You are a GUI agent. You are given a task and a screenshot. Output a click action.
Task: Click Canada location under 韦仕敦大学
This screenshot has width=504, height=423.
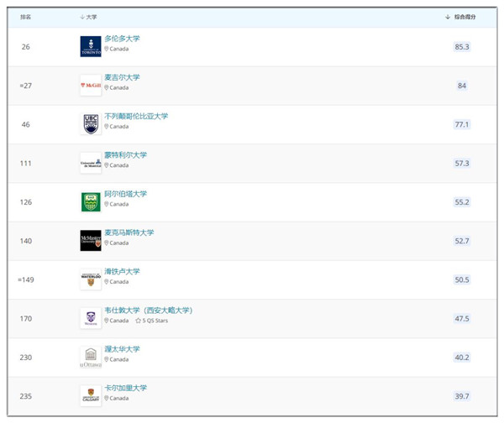[117, 321]
